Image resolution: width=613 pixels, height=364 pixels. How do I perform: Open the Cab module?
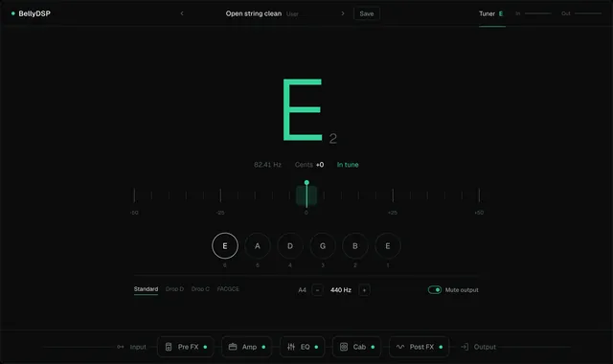pos(356,347)
